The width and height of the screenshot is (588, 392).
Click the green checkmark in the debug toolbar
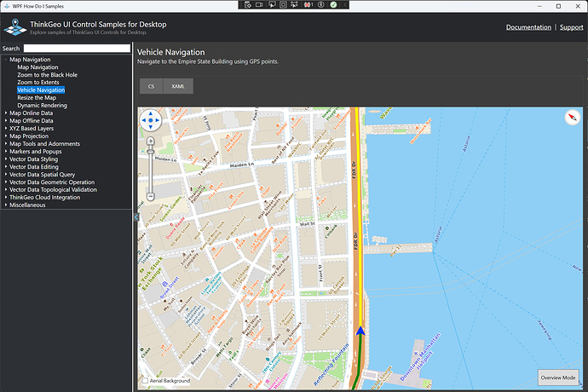(333, 5)
